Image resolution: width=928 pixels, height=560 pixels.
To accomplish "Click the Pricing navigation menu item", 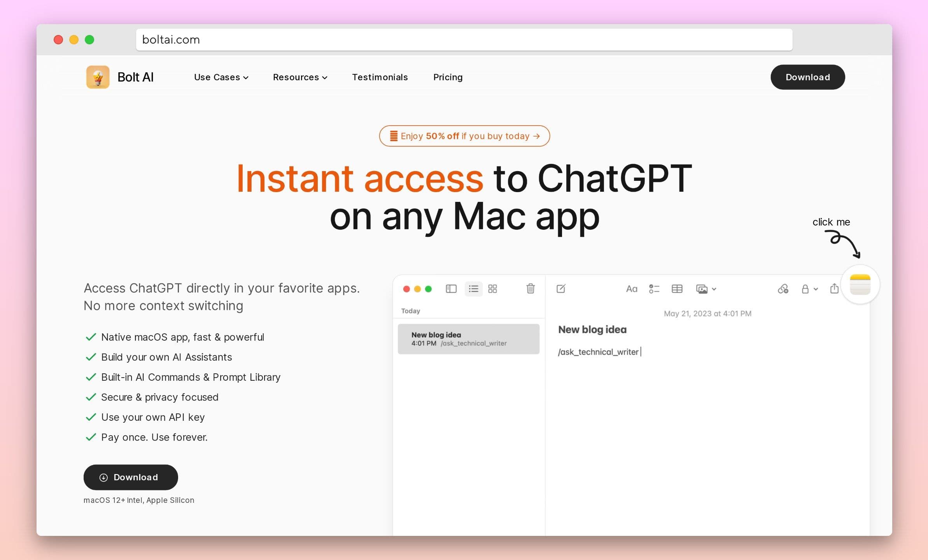I will pyautogui.click(x=447, y=77).
